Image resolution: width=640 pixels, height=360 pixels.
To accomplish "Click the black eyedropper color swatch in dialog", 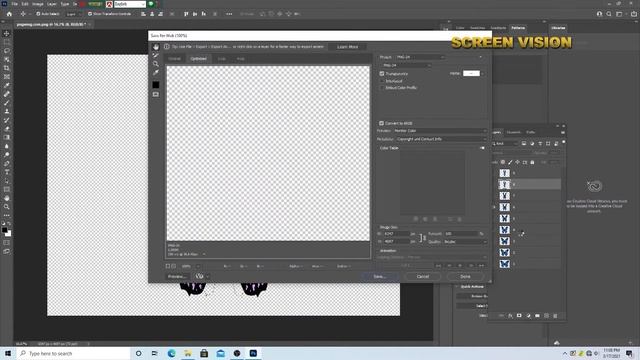I will [x=156, y=85].
